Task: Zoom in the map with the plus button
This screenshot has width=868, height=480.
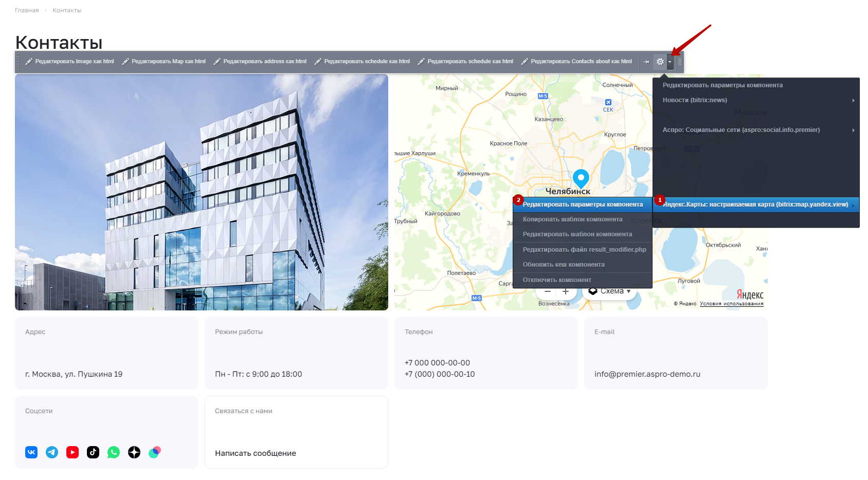Action: (x=566, y=292)
